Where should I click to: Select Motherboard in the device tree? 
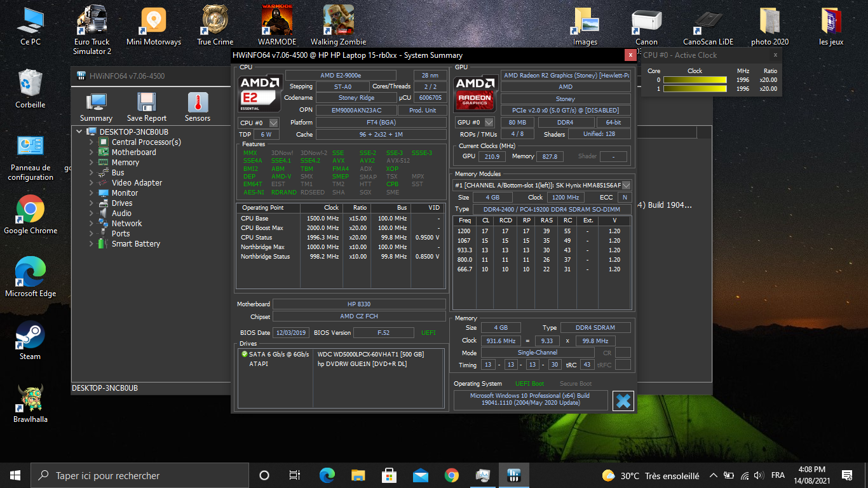point(133,152)
